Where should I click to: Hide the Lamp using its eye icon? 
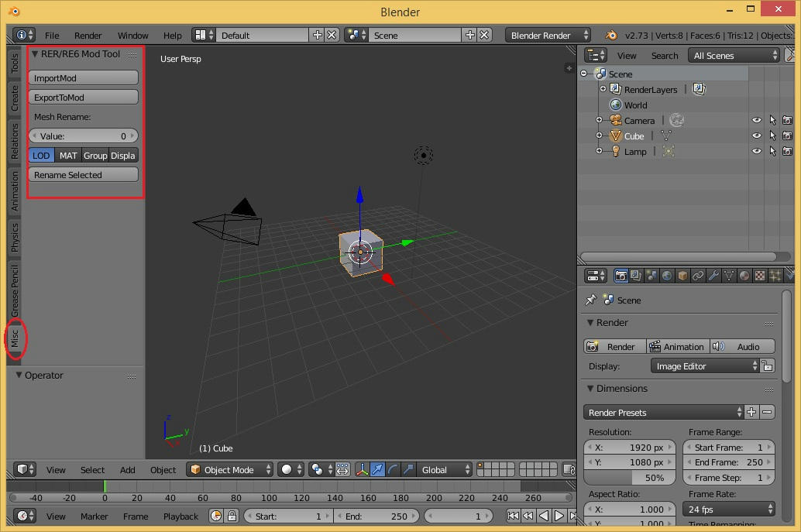(x=757, y=151)
